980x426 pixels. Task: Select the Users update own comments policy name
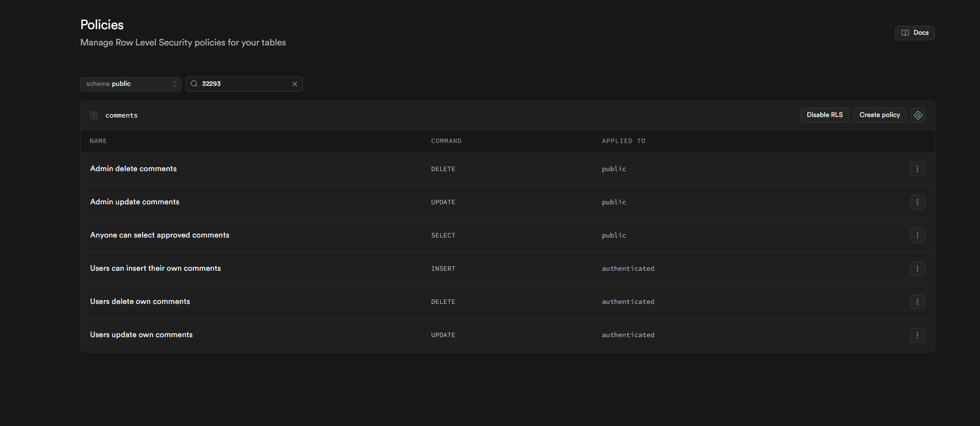click(x=142, y=335)
